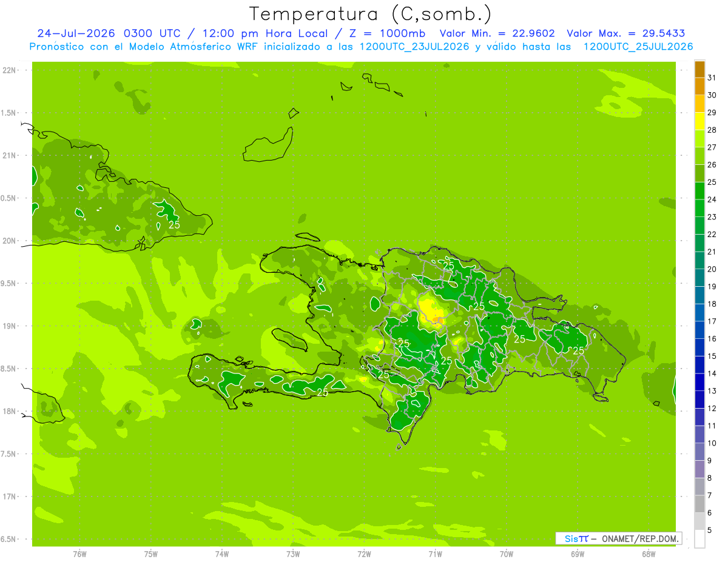Click the '74W' longitude axis label
The width and height of the screenshot is (728, 562).
[x=222, y=554]
